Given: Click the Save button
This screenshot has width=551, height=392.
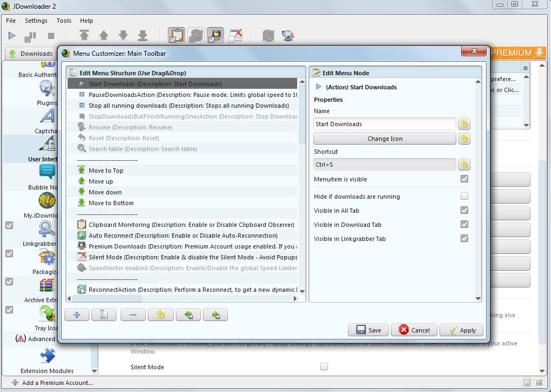Looking at the screenshot, I should click(368, 330).
